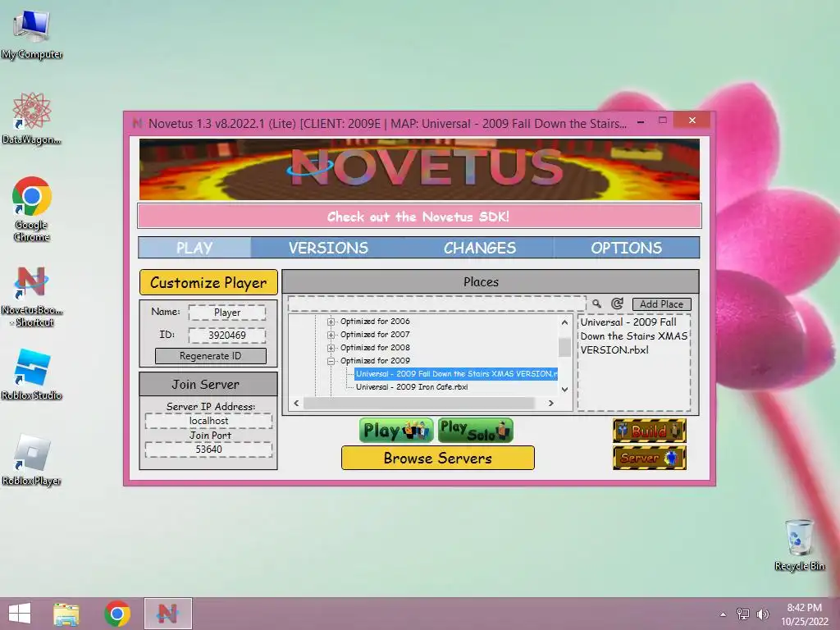Refresh the places list with the reload icon
The image size is (840, 630).
[617, 304]
